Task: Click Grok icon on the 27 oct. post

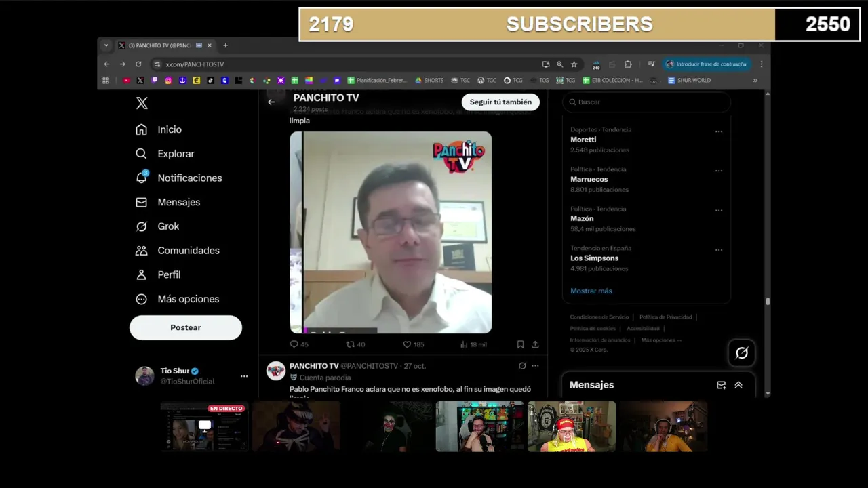Action: [522, 366]
